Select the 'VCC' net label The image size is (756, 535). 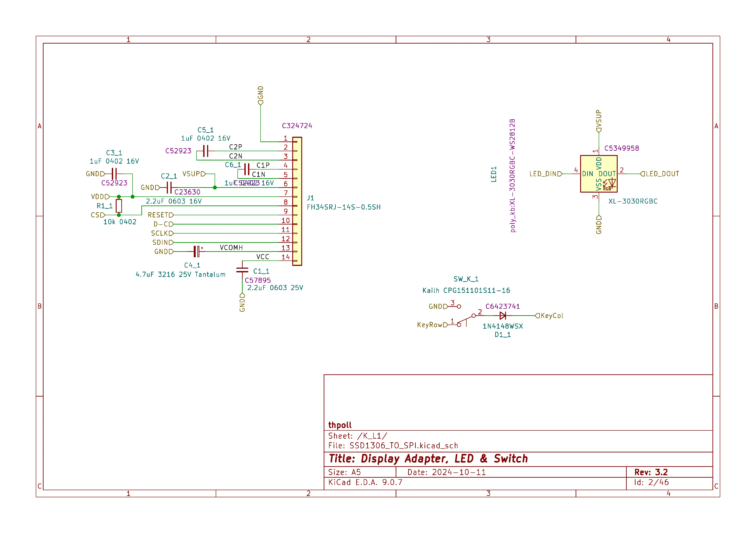(x=262, y=257)
